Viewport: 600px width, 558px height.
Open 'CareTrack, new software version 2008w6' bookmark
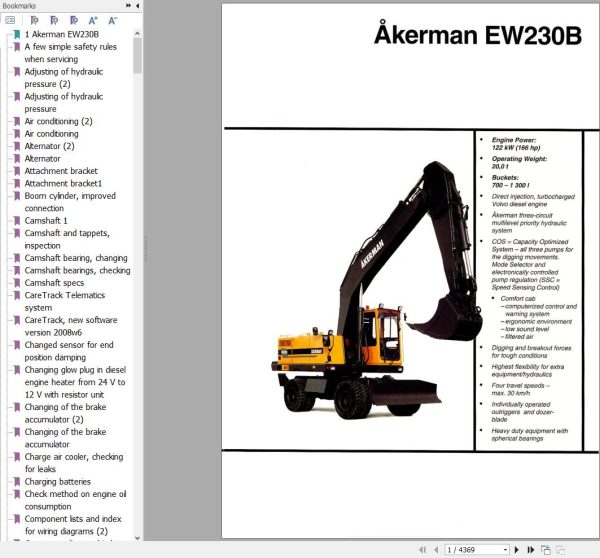(71, 326)
